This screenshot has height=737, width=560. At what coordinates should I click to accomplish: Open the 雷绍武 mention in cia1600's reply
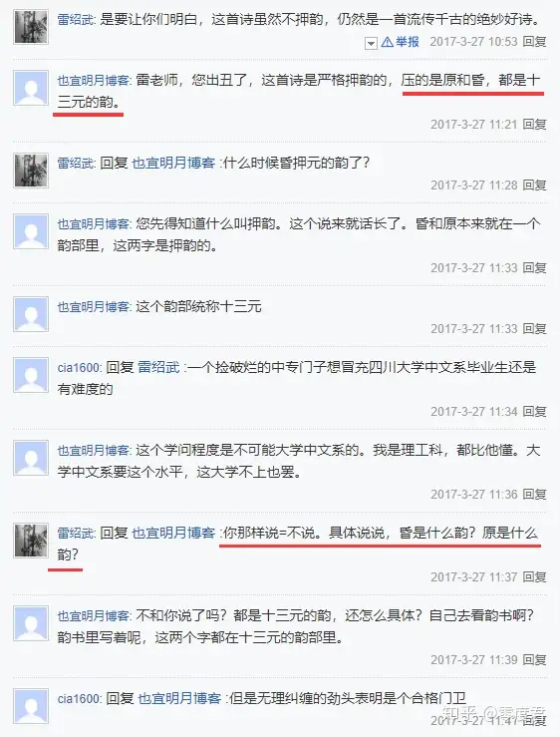(x=159, y=368)
